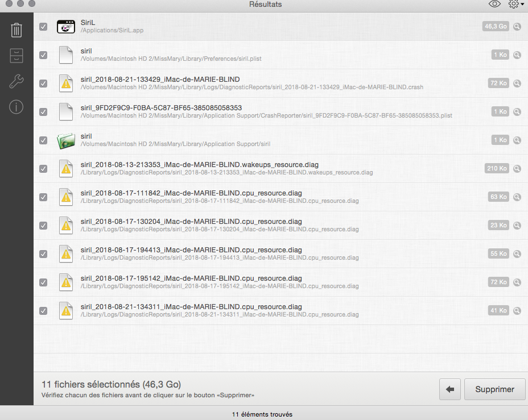This screenshot has width=528, height=420.
Task: Click the 46,3 Go size badge
Action: click(x=496, y=26)
